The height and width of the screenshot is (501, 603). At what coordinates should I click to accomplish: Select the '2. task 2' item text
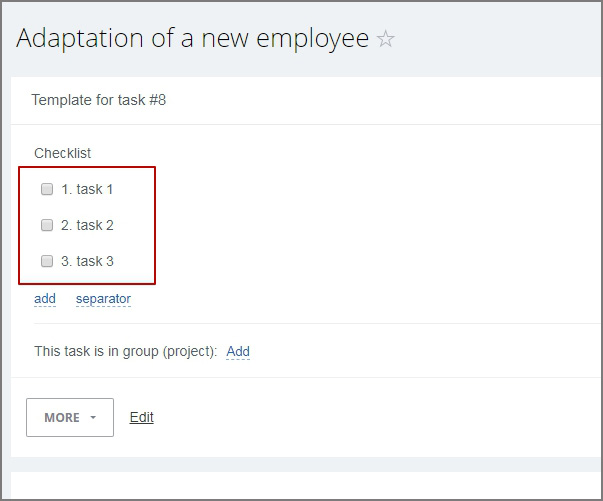(x=87, y=225)
